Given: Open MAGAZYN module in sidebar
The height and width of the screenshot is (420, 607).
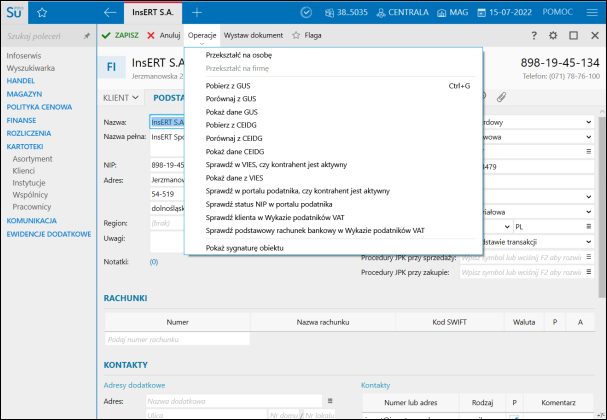Looking at the screenshot, I should tap(24, 94).
